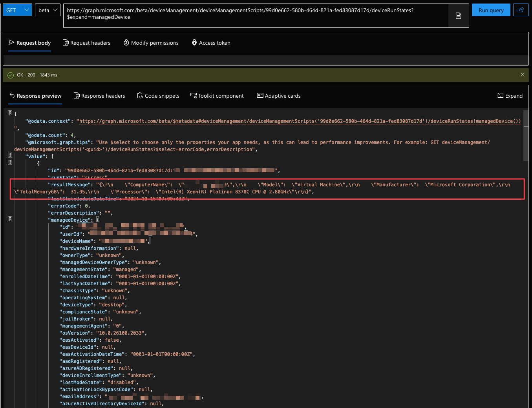Click the "aadRegistered": null line
Image resolution: width=532 pixels, height=408 pixels.
click(x=90, y=361)
